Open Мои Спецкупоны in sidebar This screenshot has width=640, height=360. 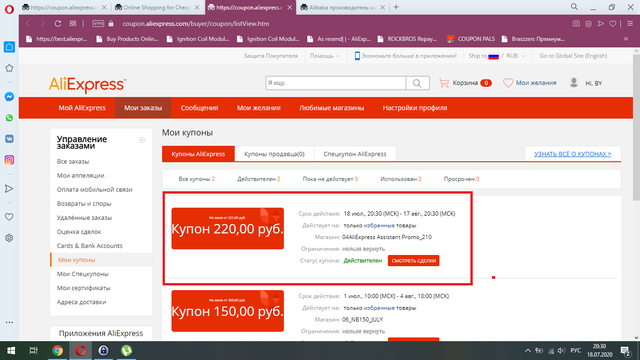(x=82, y=274)
